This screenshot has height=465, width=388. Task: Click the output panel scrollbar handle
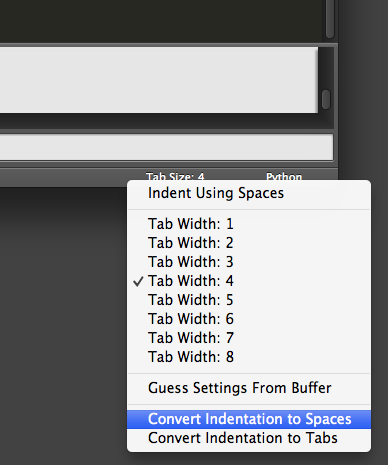(326, 99)
